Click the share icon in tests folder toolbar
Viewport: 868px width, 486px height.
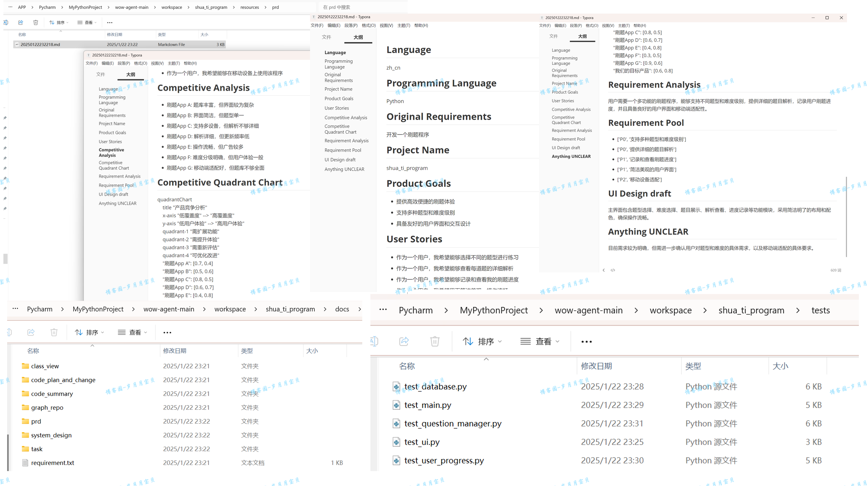point(404,341)
